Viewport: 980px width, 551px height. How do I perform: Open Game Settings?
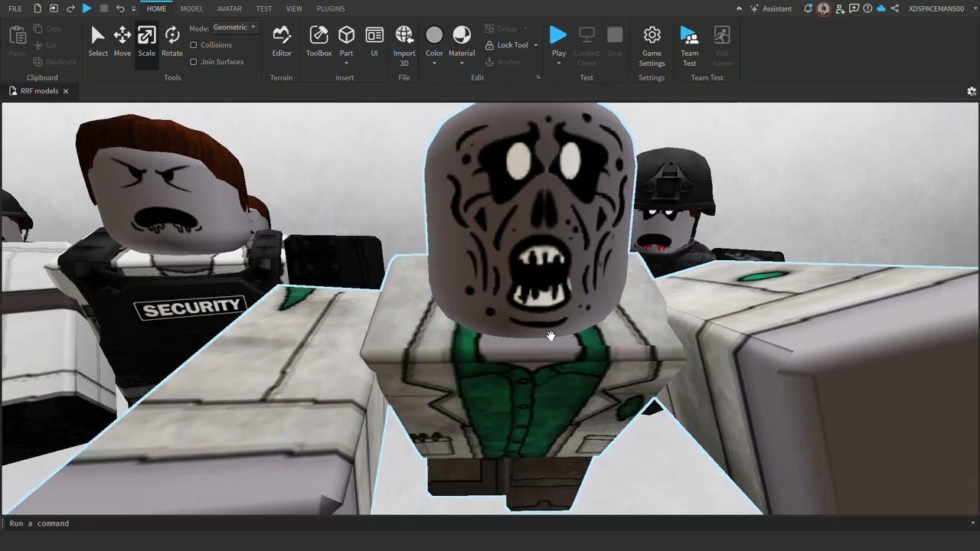(652, 41)
